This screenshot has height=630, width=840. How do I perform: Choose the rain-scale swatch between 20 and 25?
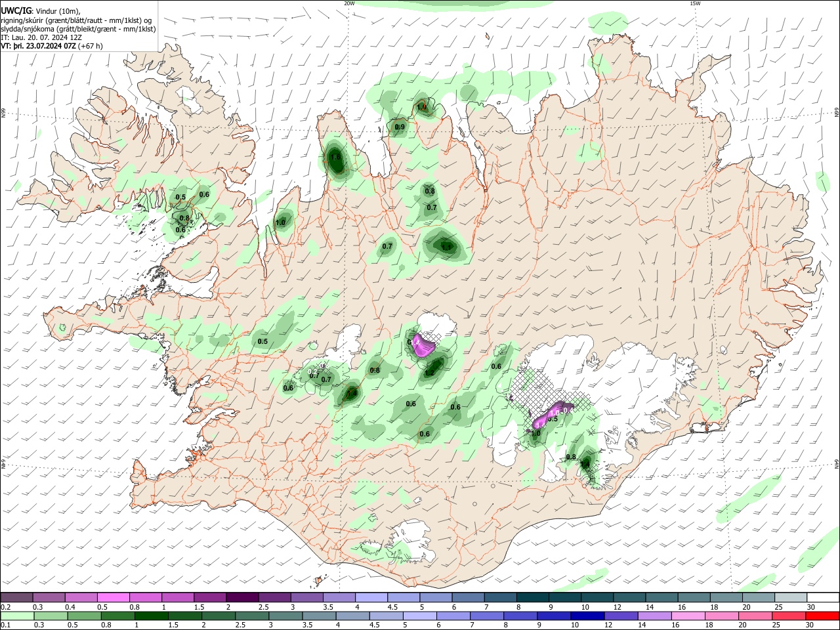point(757,616)
